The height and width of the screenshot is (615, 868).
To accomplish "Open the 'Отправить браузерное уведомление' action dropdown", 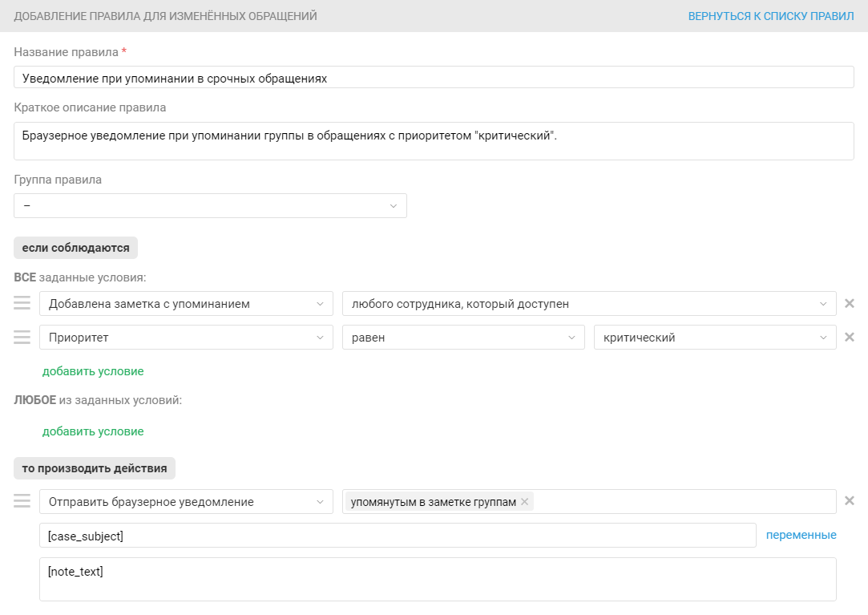I will pyautogui.click(x=186, y=502).
